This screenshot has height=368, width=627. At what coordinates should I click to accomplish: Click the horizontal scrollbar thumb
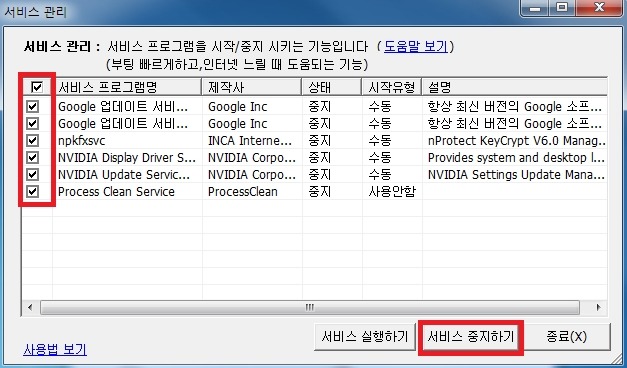click(x=310, y=307)
